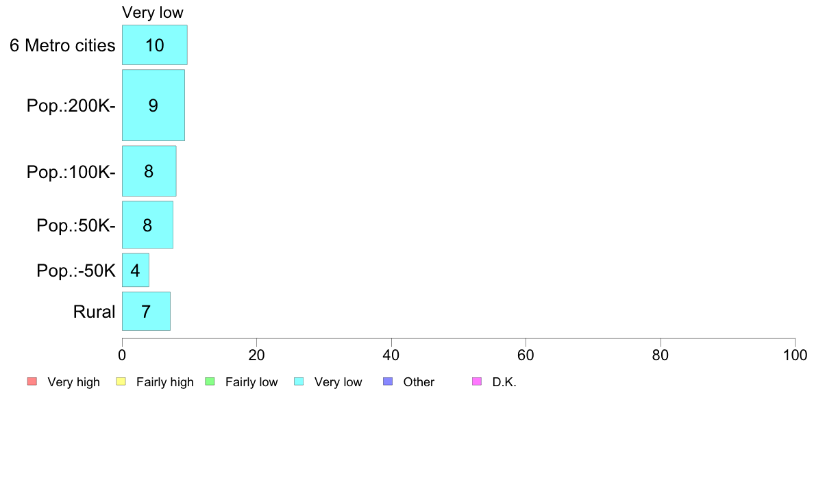Select the Pop.:-50K bar showing 4

point(136,270)
